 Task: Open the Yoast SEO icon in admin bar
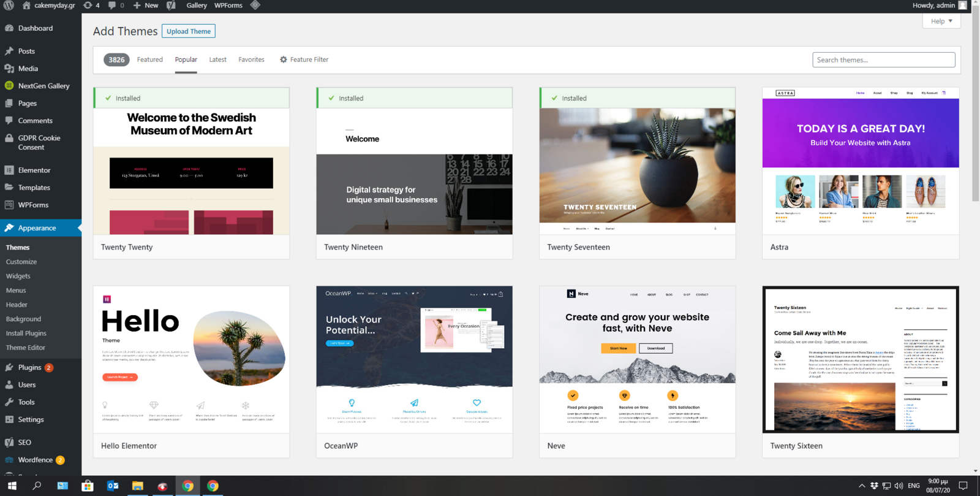pos(171,6)
